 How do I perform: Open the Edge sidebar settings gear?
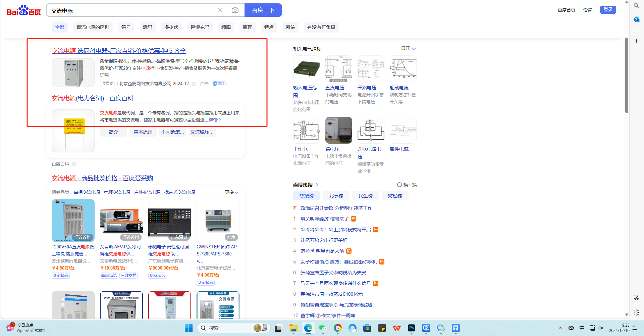(636, 313)
